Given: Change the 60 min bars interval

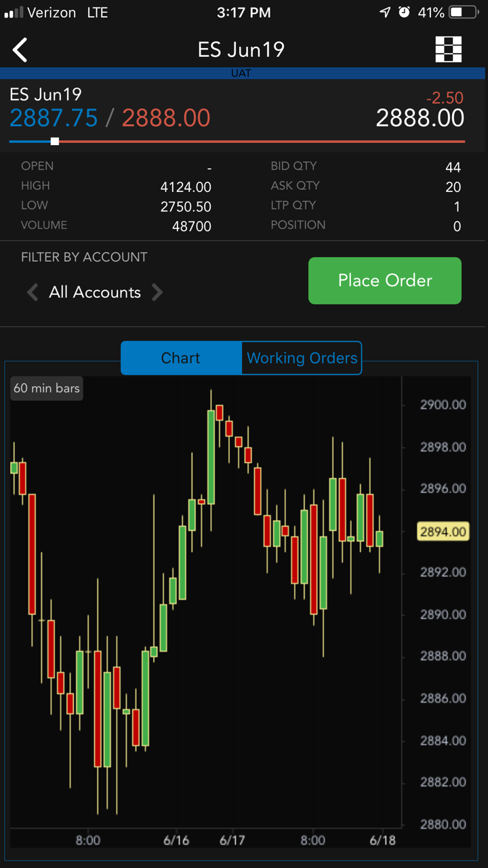Looking at the screenshot, I should click(x=47, y=389).
